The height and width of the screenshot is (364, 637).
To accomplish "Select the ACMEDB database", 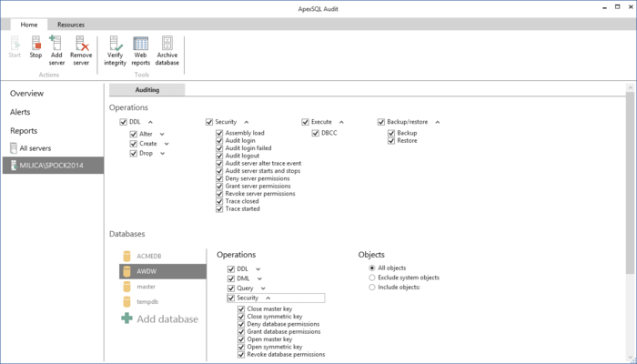I will click(163, 256).
